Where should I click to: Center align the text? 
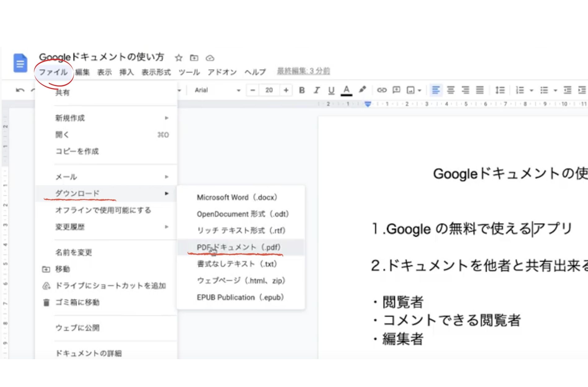pyautogui.click(x=451, y=90)
